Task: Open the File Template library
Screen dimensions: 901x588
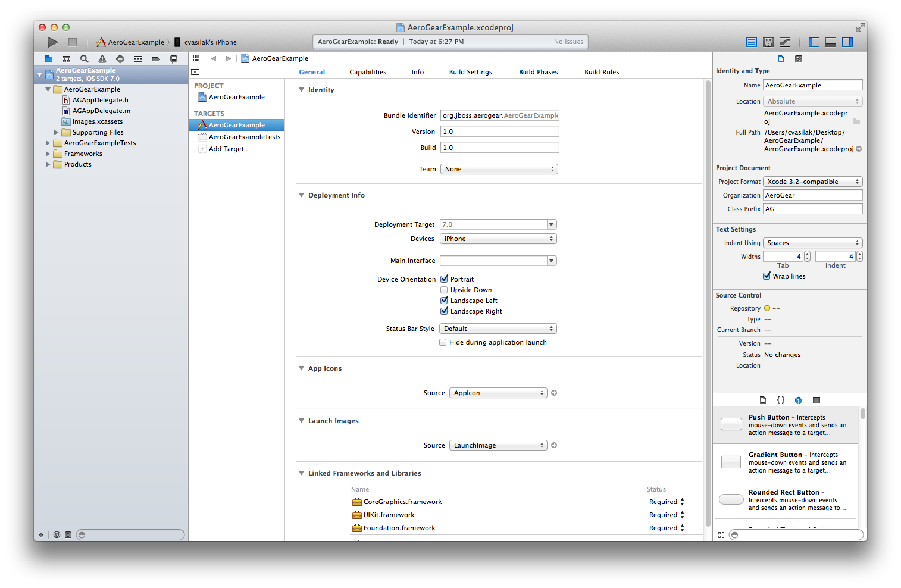Action: (763, 400)
